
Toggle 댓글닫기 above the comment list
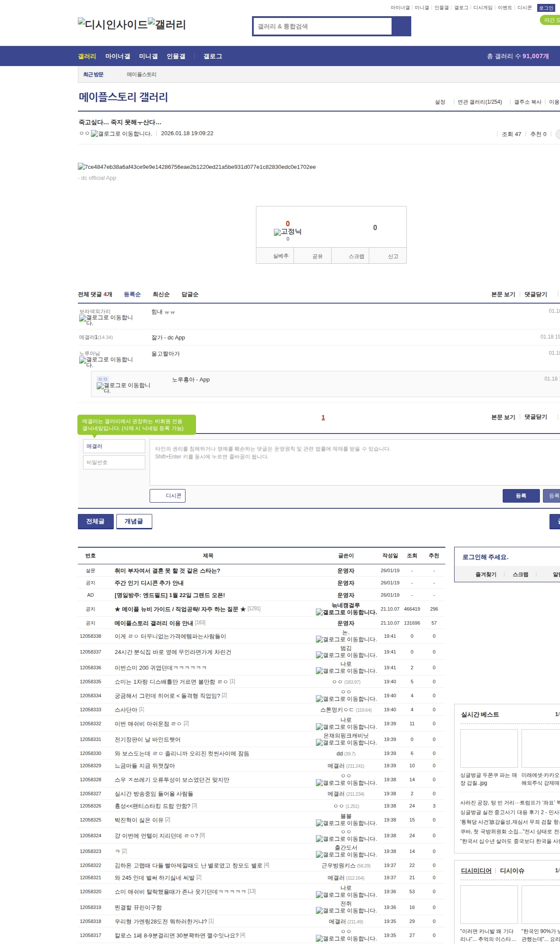coord(536,294)
